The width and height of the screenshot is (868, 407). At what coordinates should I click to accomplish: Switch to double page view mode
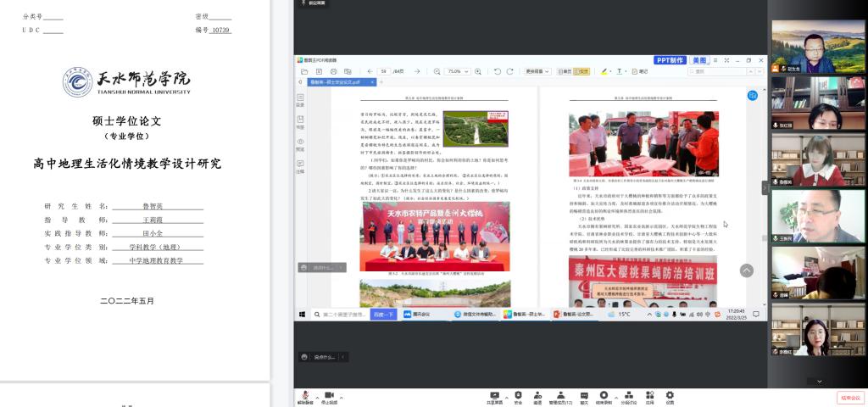click(584, 71)
